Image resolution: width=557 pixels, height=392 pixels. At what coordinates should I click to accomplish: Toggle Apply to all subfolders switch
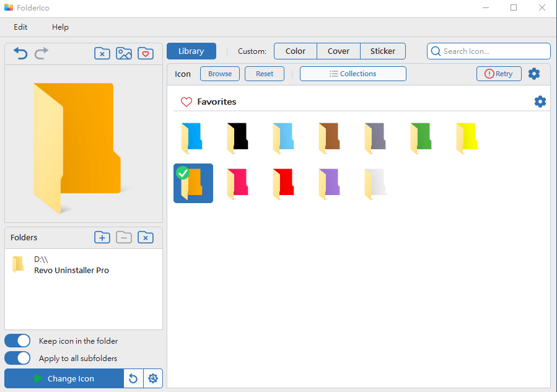coord(17,358)
